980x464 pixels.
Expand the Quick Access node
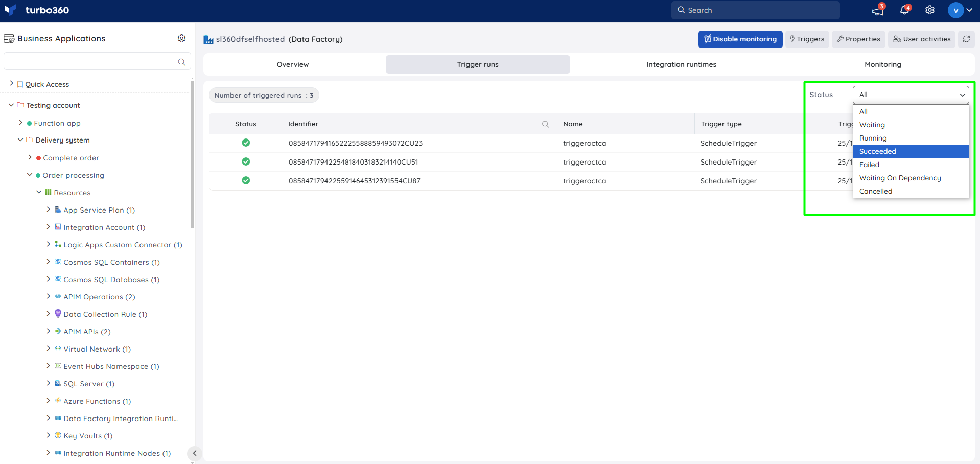pos(11,83)
